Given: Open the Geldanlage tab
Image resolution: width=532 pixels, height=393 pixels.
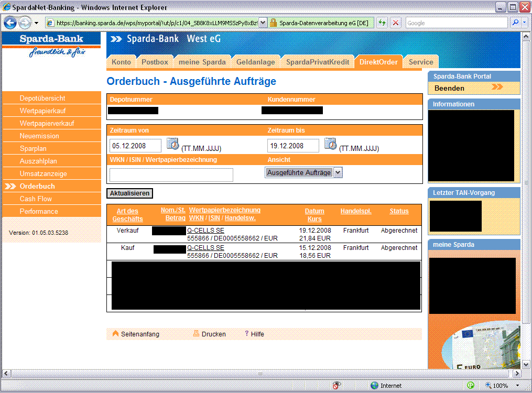Looking at the screenshot, I should (256, 62).
